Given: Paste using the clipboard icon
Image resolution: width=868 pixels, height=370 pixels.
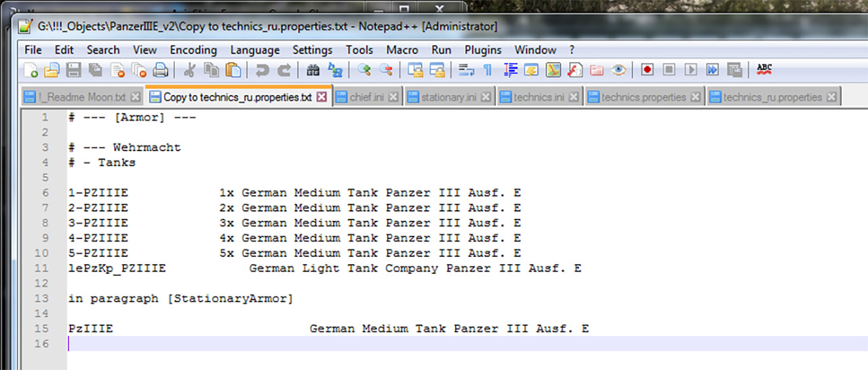Looking at the screenshot, I should click(x=233, y=70).
